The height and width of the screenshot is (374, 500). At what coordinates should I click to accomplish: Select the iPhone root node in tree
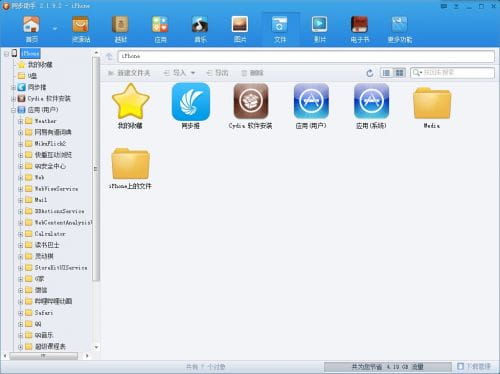[x=30, y=53]
